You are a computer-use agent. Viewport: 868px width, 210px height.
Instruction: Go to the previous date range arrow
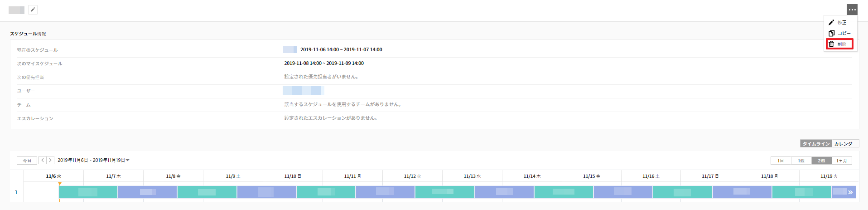point(43,160)
